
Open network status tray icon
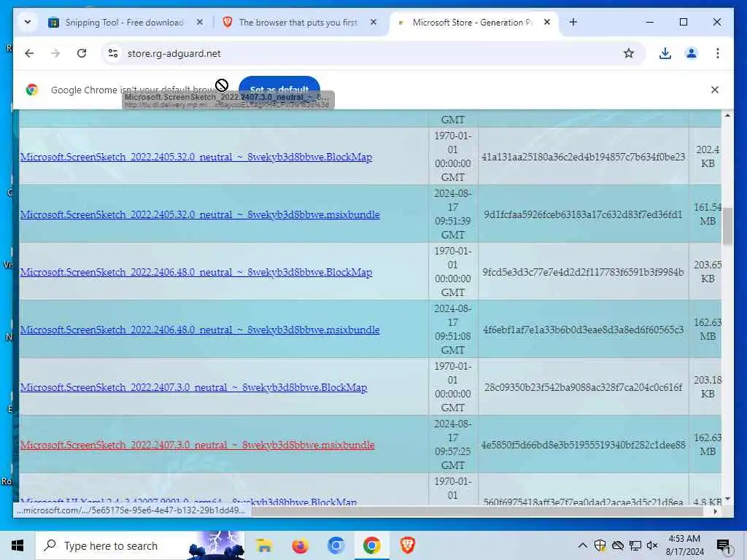635,545
